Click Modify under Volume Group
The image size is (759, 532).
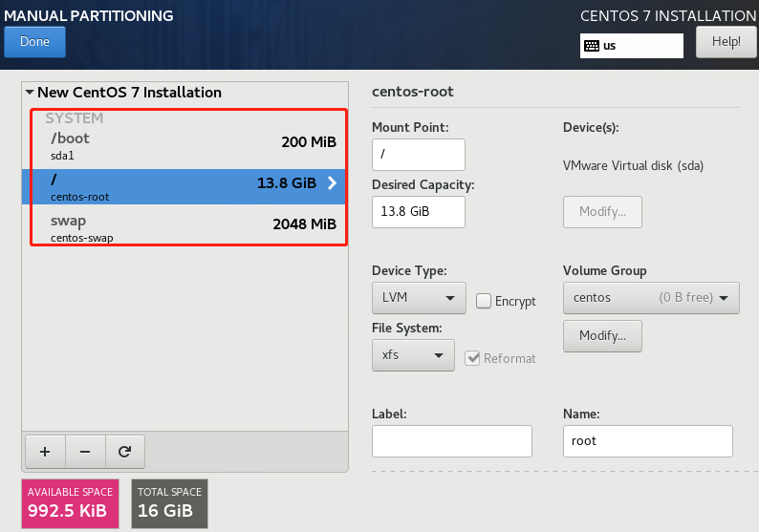(602, 335)
